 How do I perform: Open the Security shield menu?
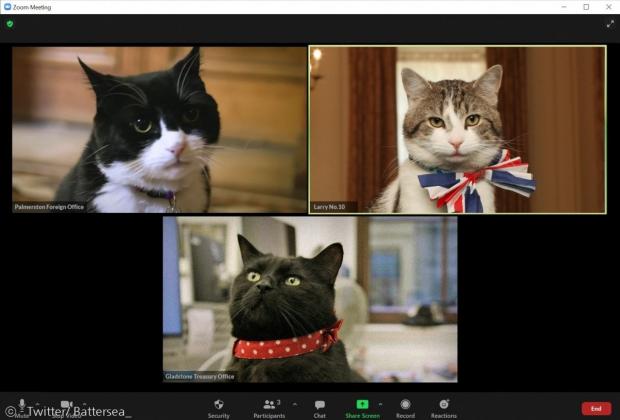point(219,409)
